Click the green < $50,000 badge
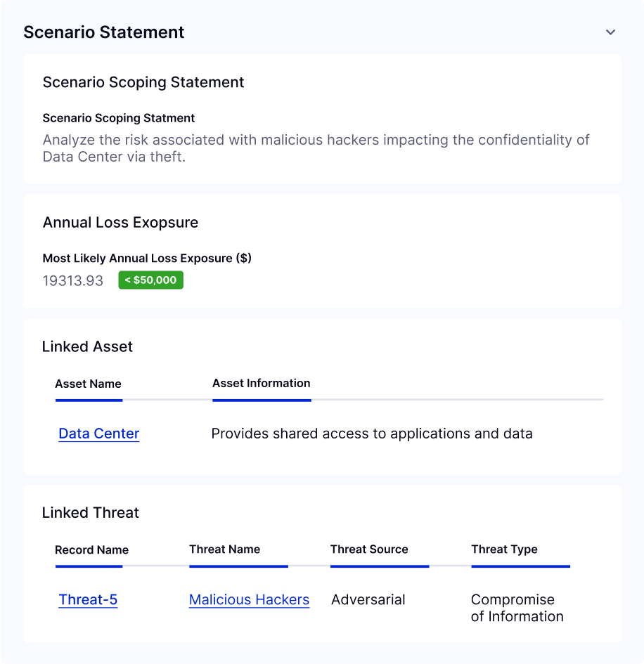Viewport: 644px width, 664px height. click(151, 280)
